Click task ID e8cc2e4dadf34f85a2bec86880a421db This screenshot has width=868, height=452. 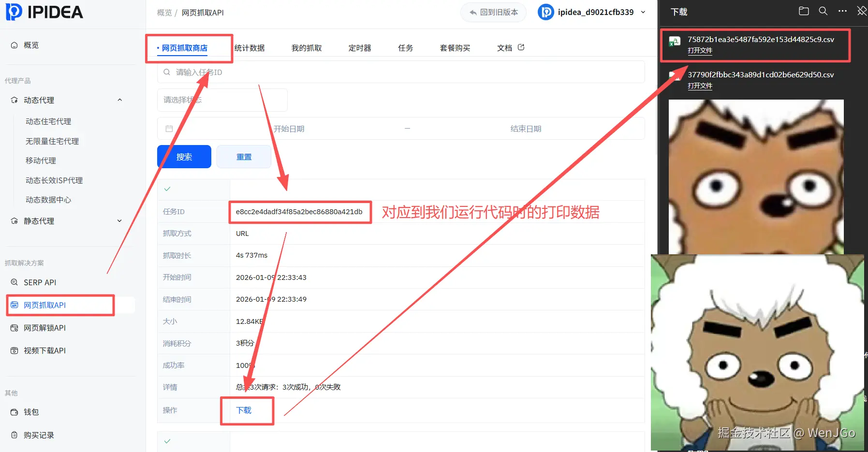pyautogui.click(x=299, y=212)
